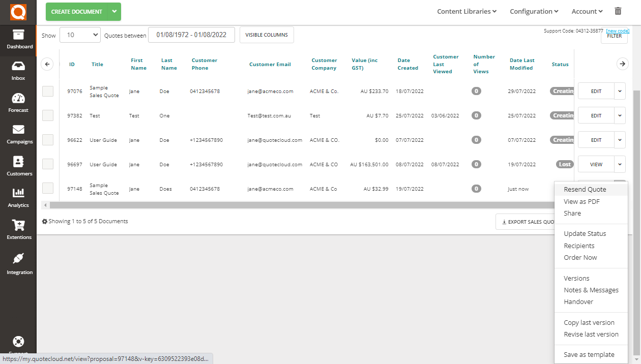The width and height of the screenshot is (641, 364).
Task: Select the row checkbox for quote 96697
Action: (x=47, y=164)
